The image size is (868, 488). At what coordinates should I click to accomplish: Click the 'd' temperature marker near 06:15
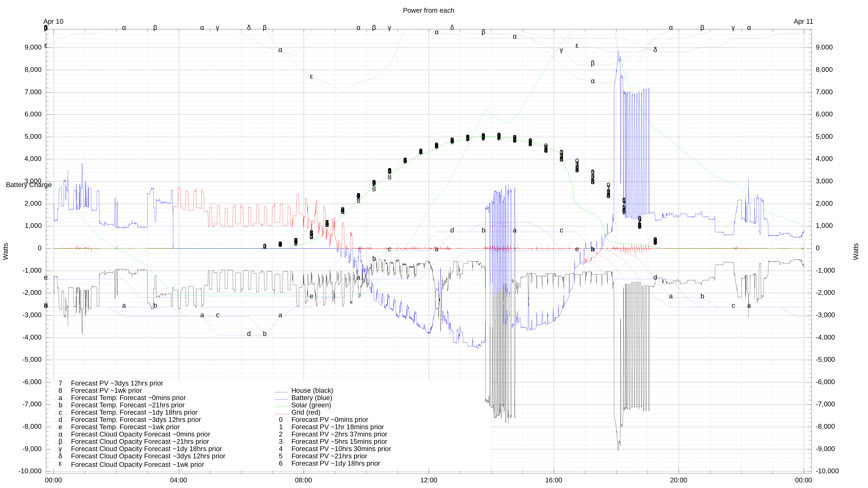pos(249,334)
